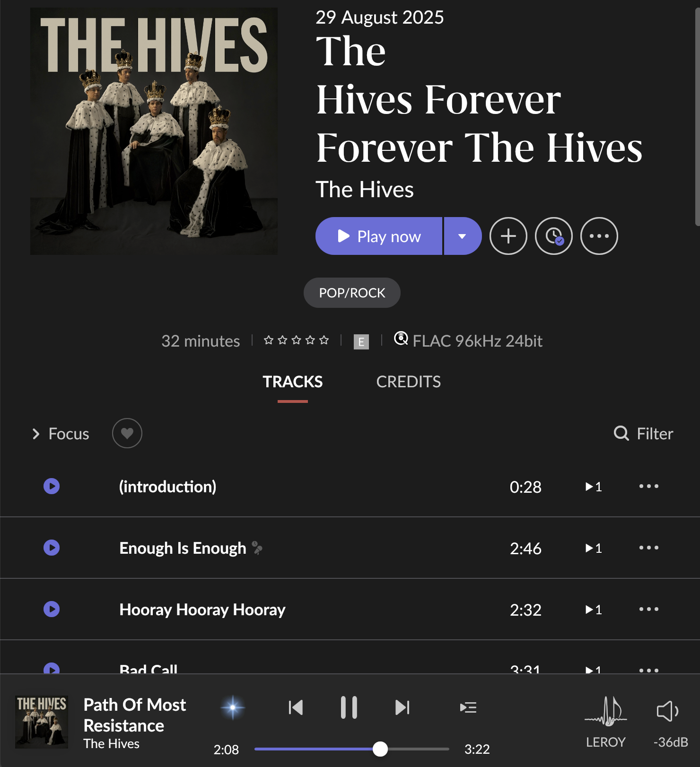Click the Play now button
The image size is (700, 767).
pyautogui.click(x=379, y=236)
